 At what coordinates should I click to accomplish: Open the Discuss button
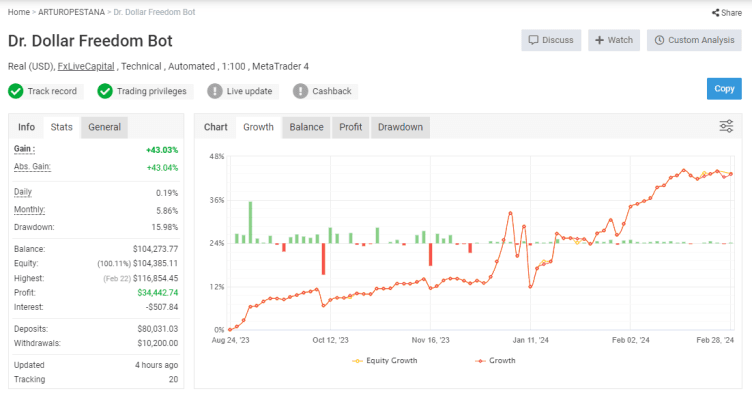click(x=551, y=40)
